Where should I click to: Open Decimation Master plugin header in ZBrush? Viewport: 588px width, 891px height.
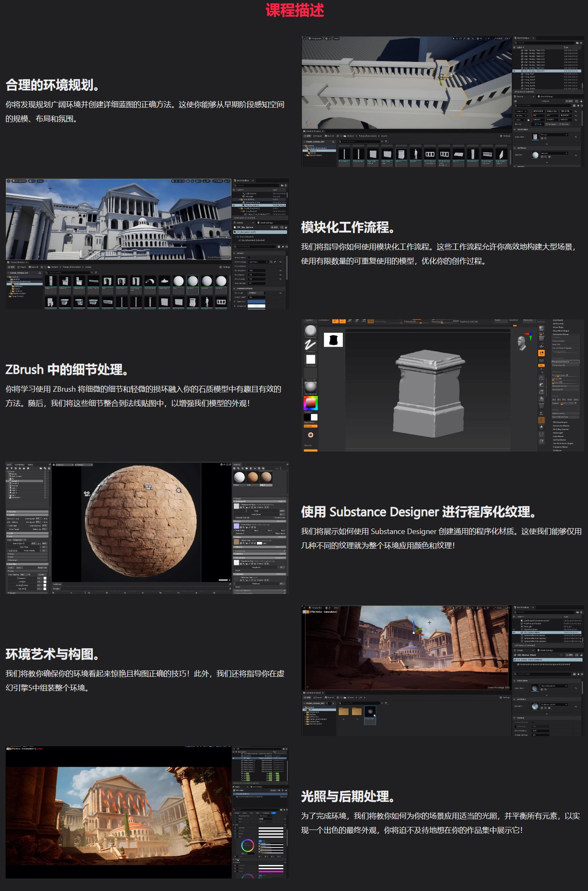561,334
